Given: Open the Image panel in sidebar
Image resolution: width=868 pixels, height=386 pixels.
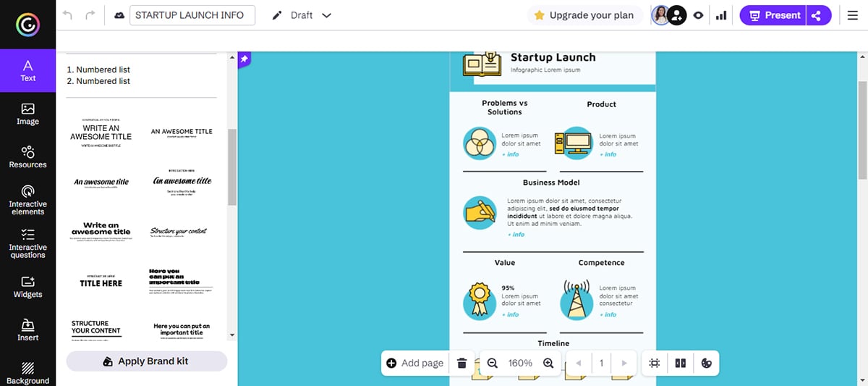Looking at the screenshot, I should coord(27,114).
